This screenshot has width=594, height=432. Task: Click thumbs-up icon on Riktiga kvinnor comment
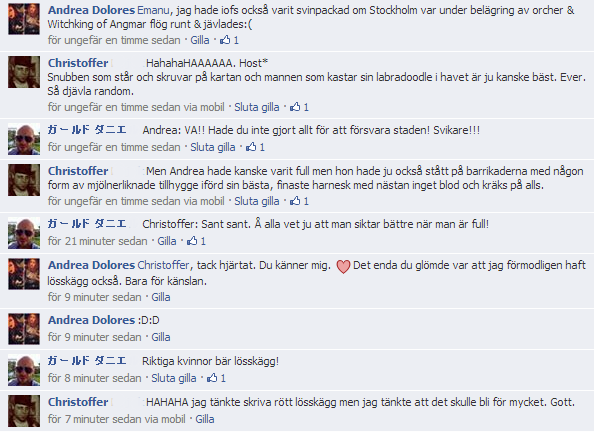[x=212, y=377]
